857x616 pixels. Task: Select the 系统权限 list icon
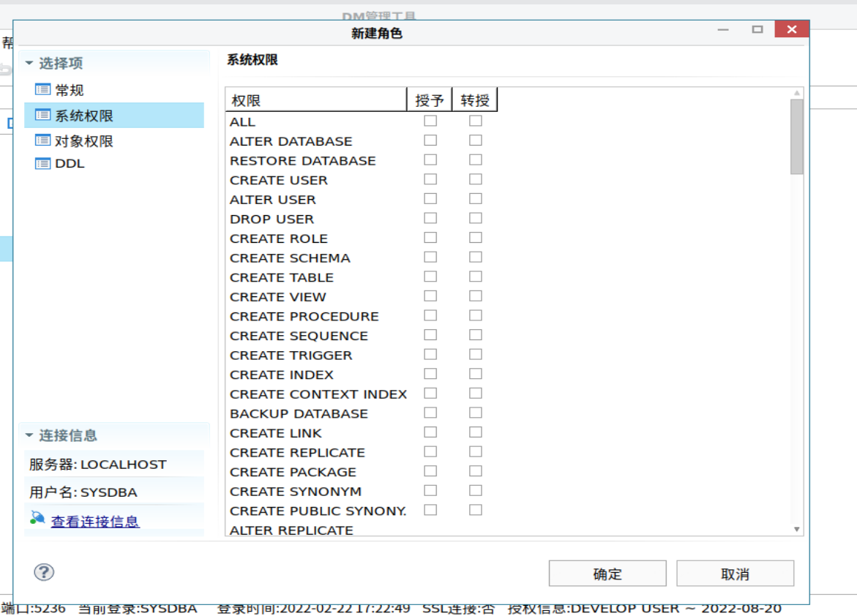pos(43,114)
